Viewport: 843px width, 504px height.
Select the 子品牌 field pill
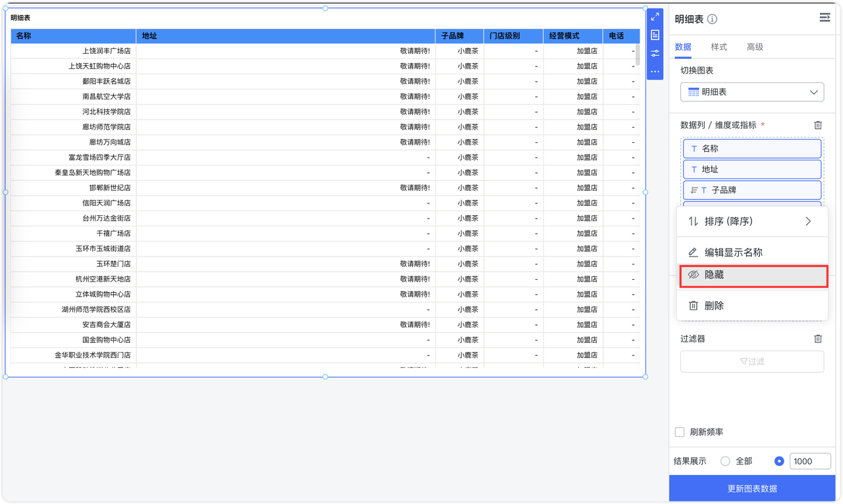coord(752,190)
